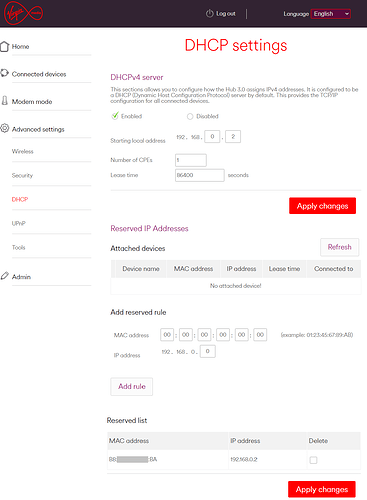Go to Tools submenu
Viewport: 367px width, 500px height.
coord(19,247)
